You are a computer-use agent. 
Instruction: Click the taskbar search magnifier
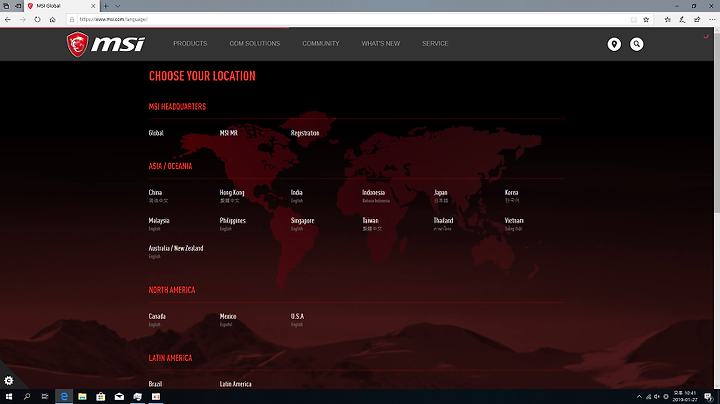click(27, 396)
